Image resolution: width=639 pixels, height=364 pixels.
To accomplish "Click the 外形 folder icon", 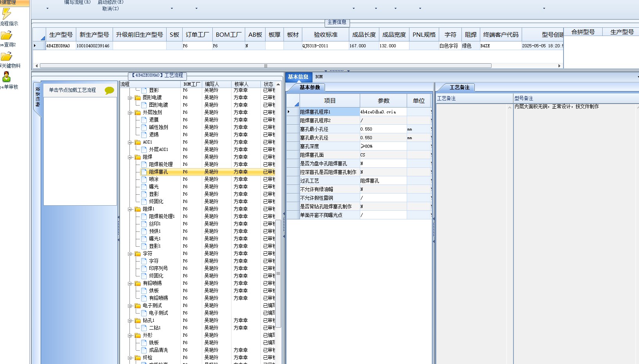I will (x=138, y=335).
